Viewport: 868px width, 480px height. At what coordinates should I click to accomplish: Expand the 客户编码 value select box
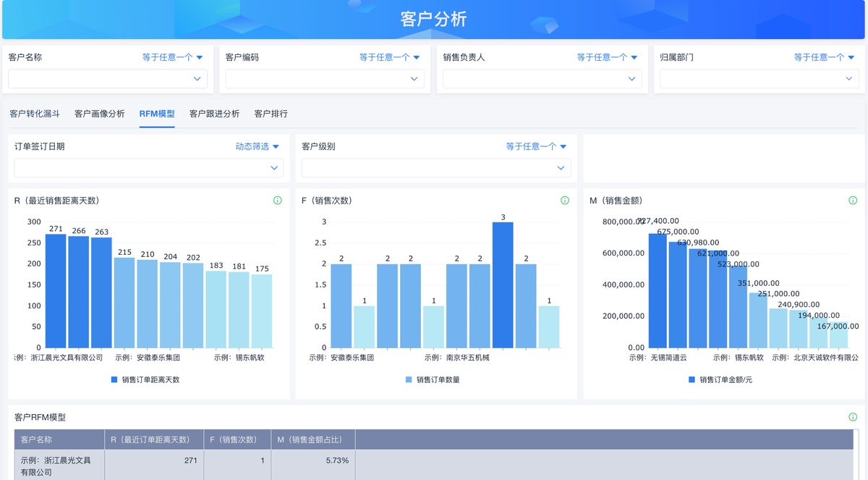tap(325, 78)
